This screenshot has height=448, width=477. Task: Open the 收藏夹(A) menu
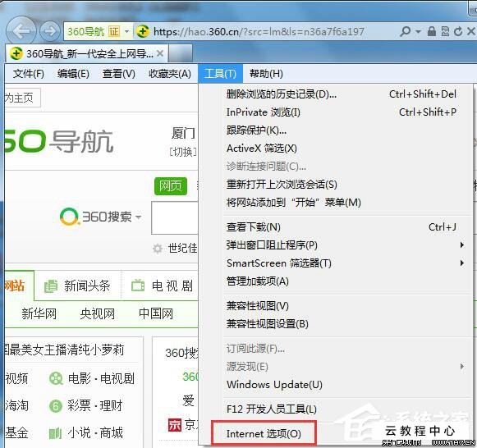pos(170,74)
